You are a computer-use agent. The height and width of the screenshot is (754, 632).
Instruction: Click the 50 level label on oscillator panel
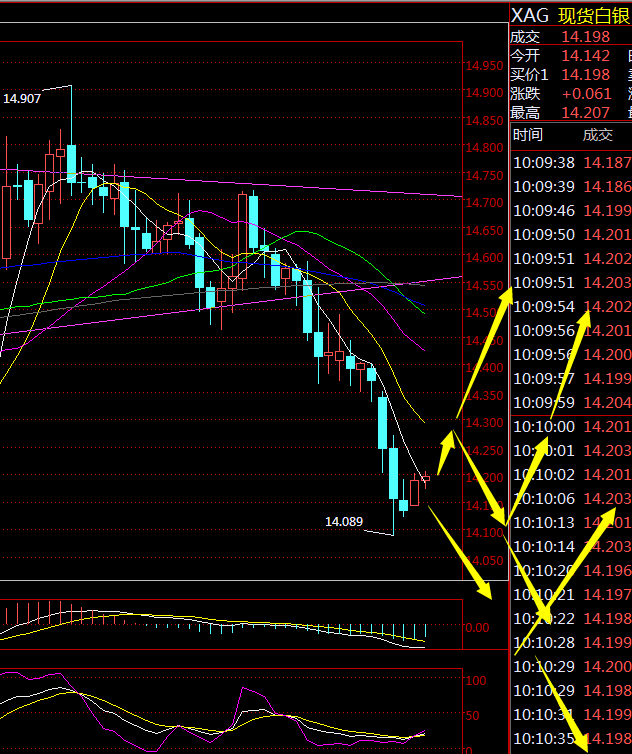pyautogui.click(x=472, y=716)
